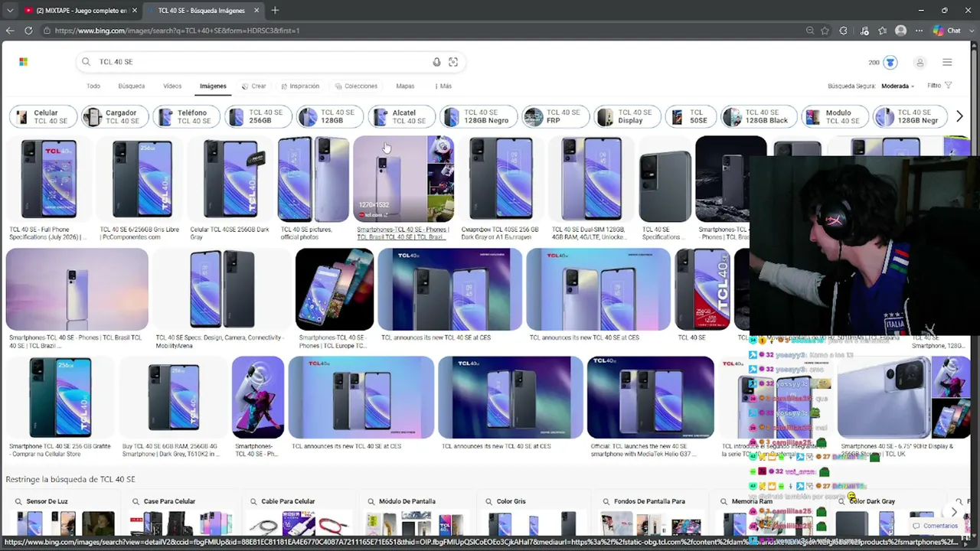Expand the Más menu
Viewport: 980px width, 551px height.
[x=443, y=86]
